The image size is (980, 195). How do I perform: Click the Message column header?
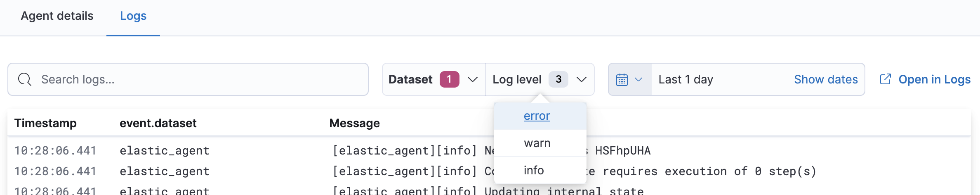click(354, 123)
